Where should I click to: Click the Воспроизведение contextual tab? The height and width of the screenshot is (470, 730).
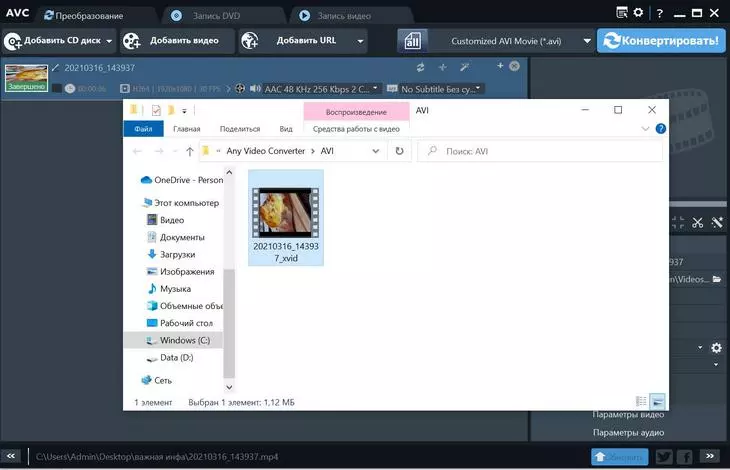[x=356, y=112]
